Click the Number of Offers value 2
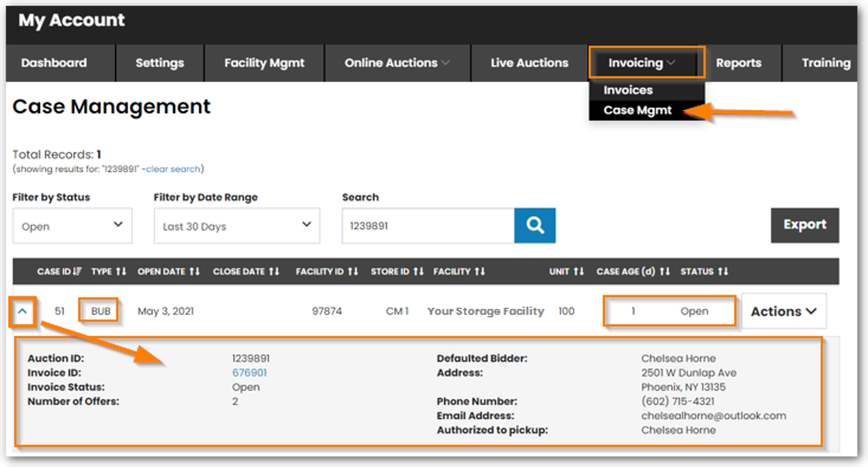 (x=235, y=401)
